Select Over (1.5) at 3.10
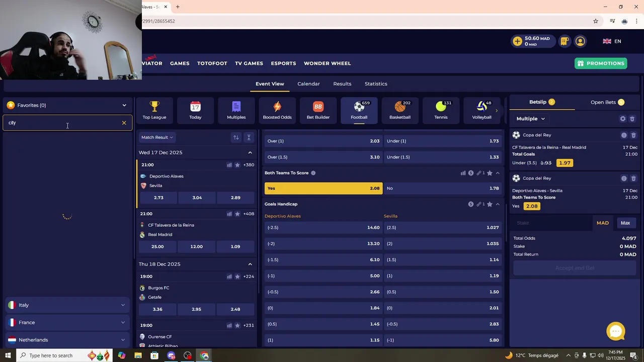Screen dimensions: 644x362 click(324, 157)
